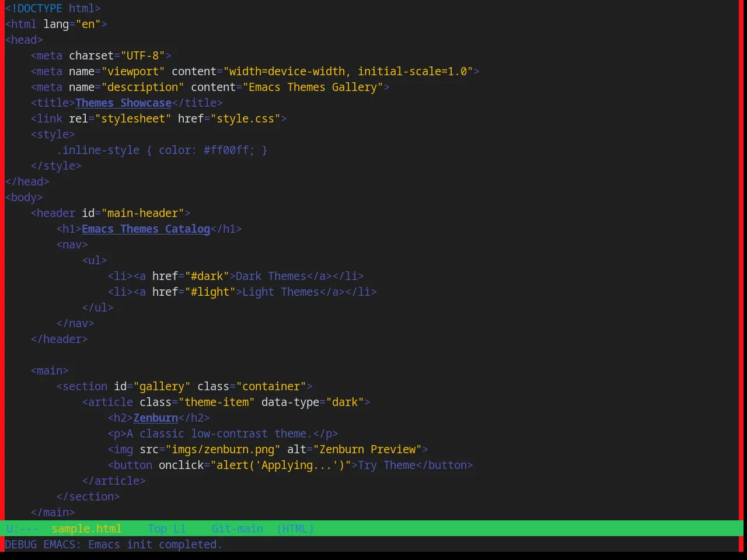Click the 'A classic low-contrast theme.' paragraph text
The height and width of the screenshot is (560, 747).
coord(219,433)
